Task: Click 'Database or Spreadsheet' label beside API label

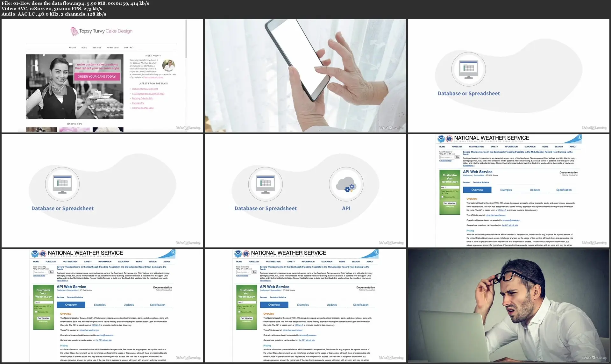Action: (x=266, y=208)
